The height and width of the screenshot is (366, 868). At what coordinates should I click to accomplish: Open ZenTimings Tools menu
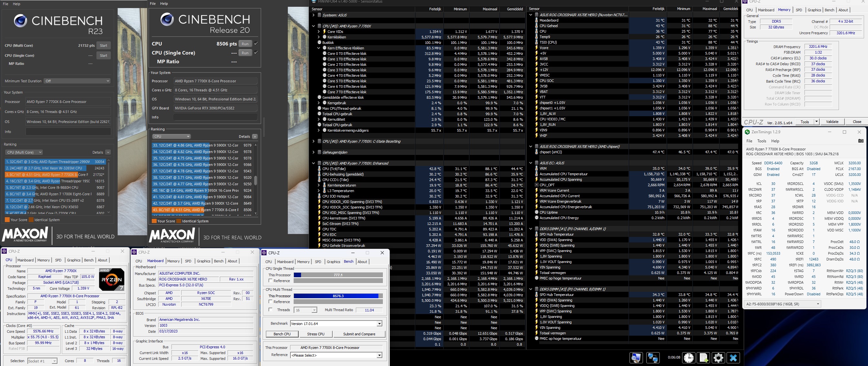[762, 141]
